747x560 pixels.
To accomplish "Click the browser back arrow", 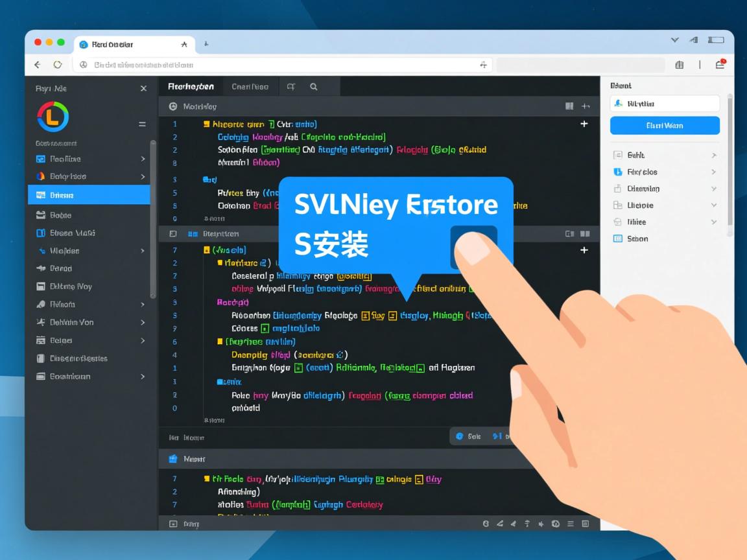I will coord(38,65).
